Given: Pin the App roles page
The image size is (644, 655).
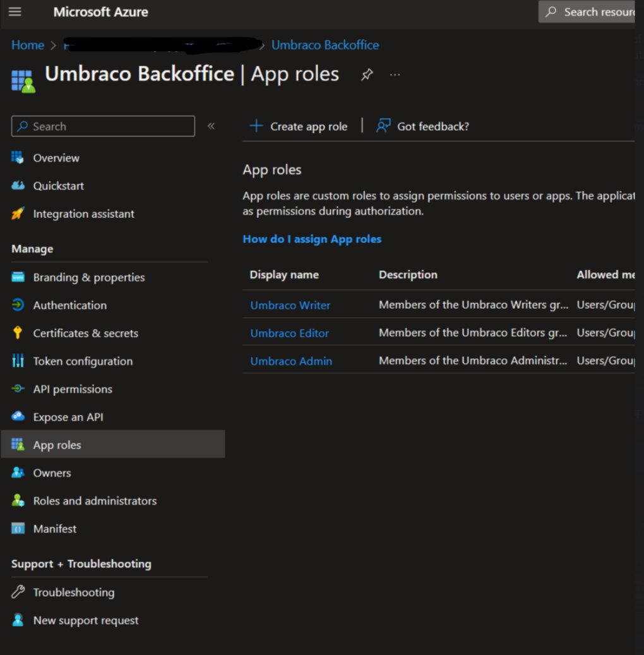Looking at the screenshot, I should (367, 75).
